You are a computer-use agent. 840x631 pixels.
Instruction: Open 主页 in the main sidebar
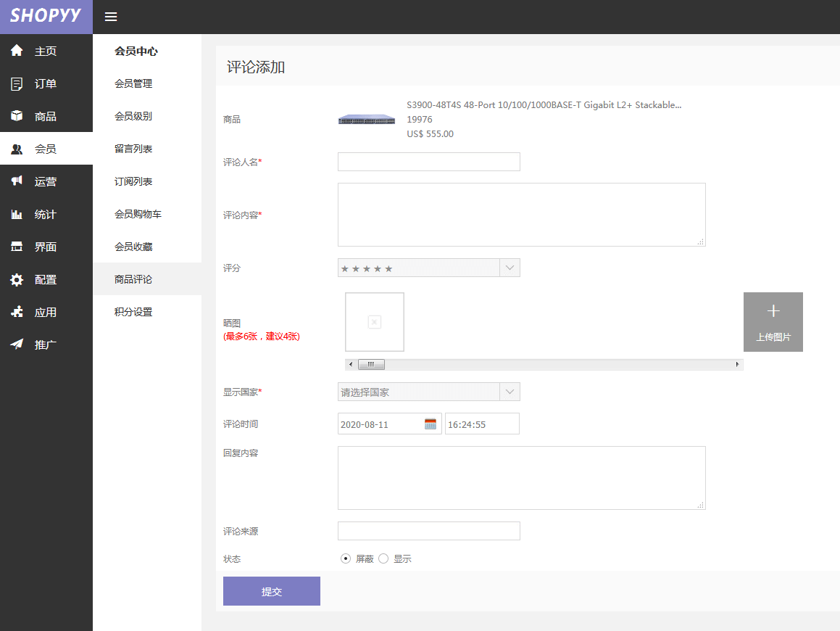[46, 51]
